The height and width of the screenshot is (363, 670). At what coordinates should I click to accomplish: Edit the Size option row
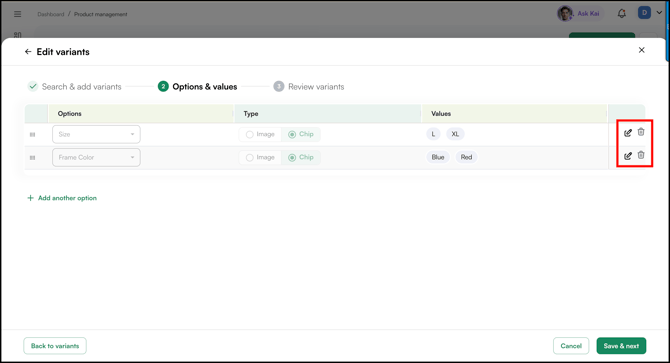click(628, 133)
